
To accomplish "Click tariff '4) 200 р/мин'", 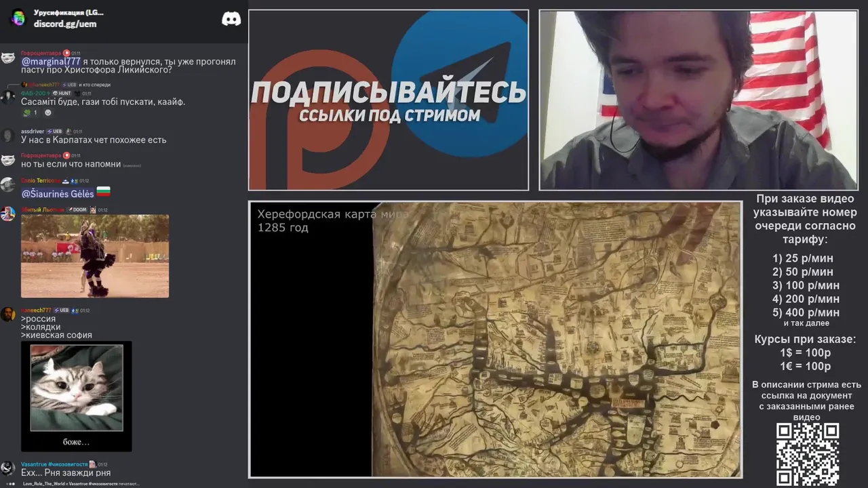I will (x=806, y=299).
